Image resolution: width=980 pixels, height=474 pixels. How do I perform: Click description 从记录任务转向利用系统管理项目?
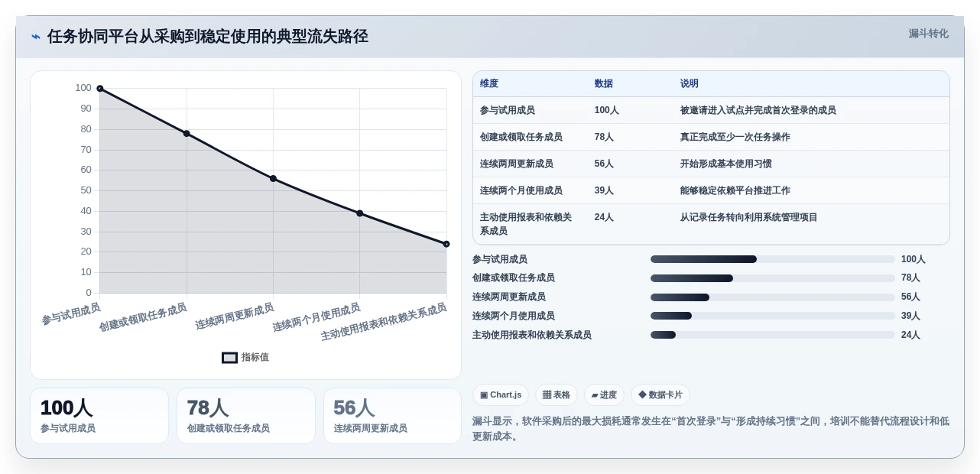point(749,217)
